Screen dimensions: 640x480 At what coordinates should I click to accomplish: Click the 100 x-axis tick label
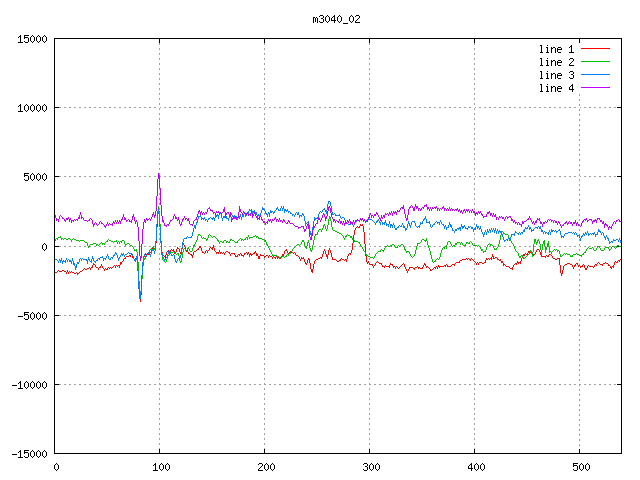click(160, 466)
